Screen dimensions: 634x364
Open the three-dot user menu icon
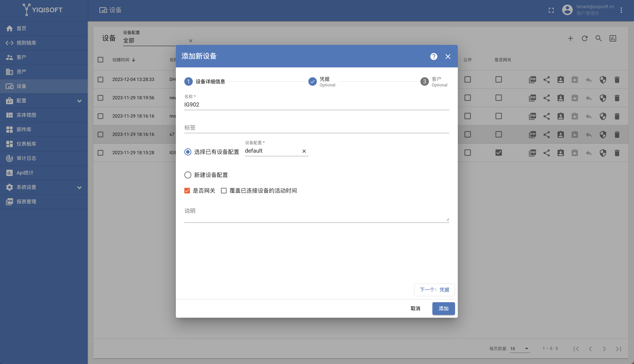click(621, 10)
